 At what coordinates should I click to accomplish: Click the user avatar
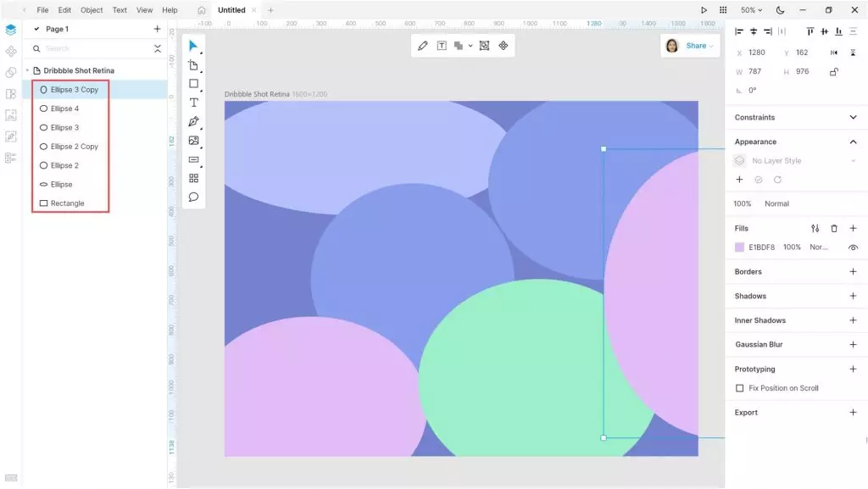(672, 46)
